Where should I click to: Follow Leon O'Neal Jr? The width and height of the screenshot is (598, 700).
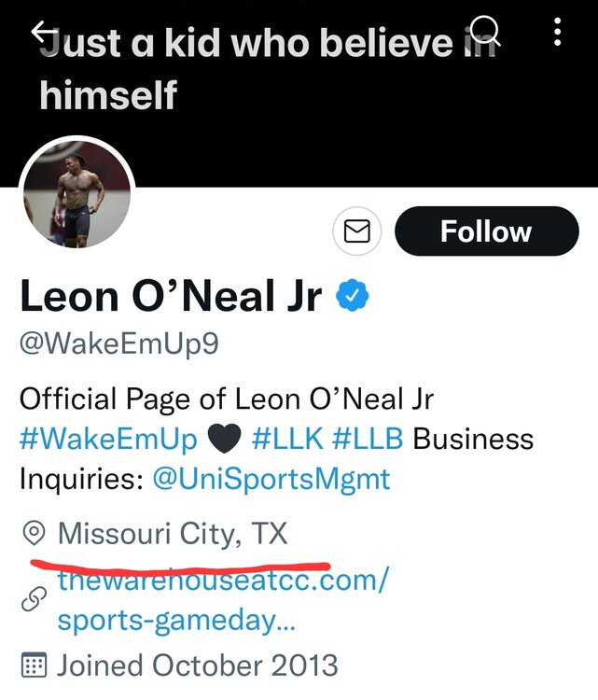pyautogui.click(x=486, y=231)
